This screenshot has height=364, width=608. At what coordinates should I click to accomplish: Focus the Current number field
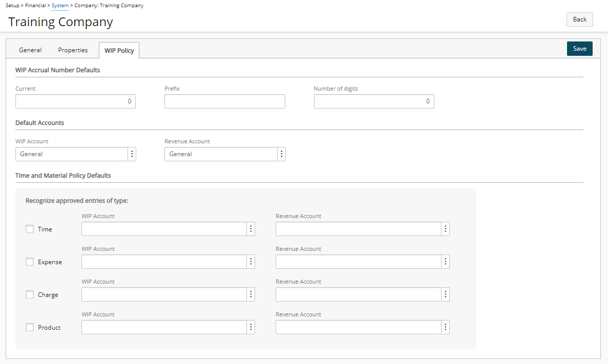[76, 101]
